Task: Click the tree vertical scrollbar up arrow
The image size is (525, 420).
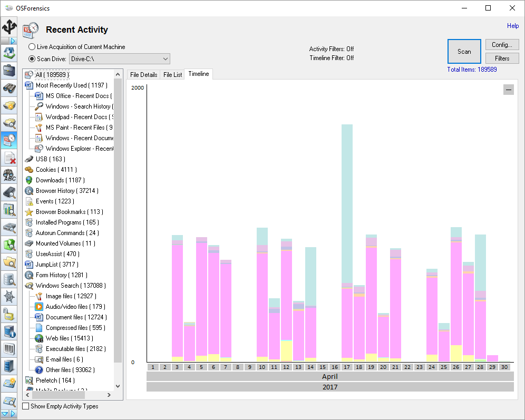Action: [x=118, y=74]
